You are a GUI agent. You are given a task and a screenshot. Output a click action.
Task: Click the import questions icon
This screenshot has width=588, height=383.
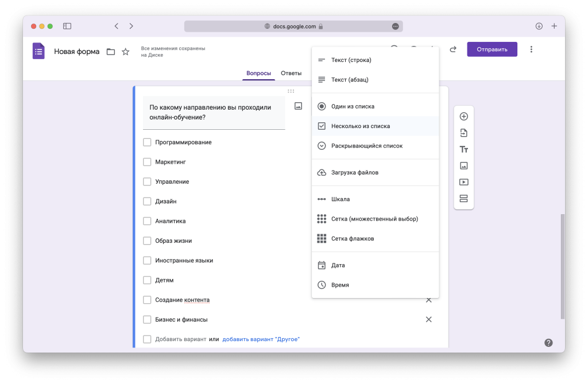click(x=464, y=133)
